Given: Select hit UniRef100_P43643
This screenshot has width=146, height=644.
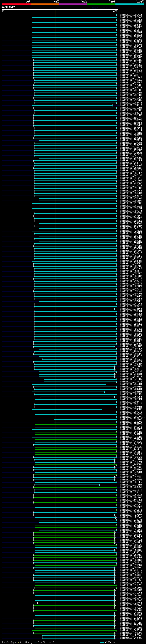Looking at the screenshot, I should pyautogui.click(x=131, y=83).
